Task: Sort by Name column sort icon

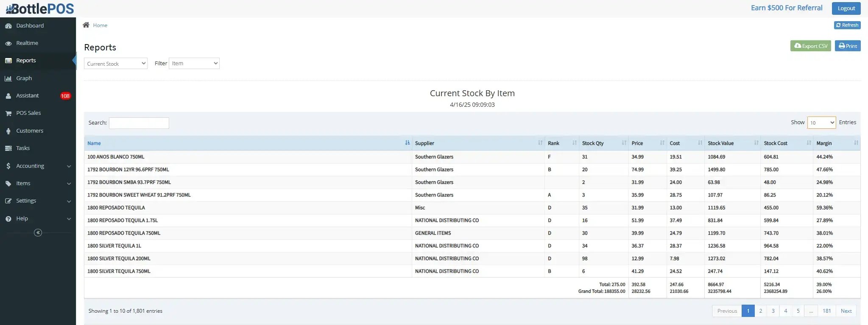Action: tap(407, 143)
